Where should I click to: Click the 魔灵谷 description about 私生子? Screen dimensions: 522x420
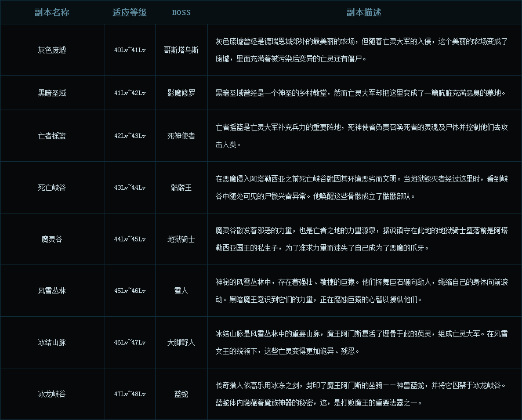(x=361, y=239)
